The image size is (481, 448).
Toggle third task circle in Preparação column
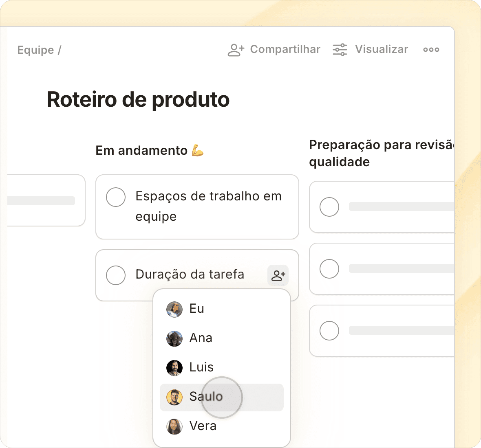click(x=329, y=331)
